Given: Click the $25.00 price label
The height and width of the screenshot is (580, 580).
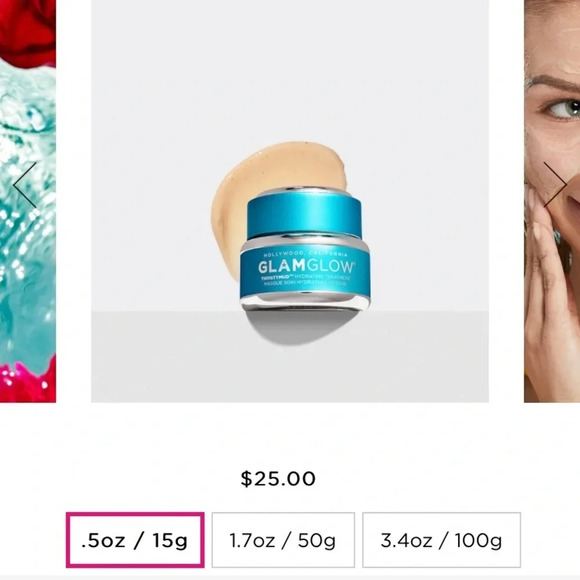Looking at the screenshot, I should tap(278, 478).
